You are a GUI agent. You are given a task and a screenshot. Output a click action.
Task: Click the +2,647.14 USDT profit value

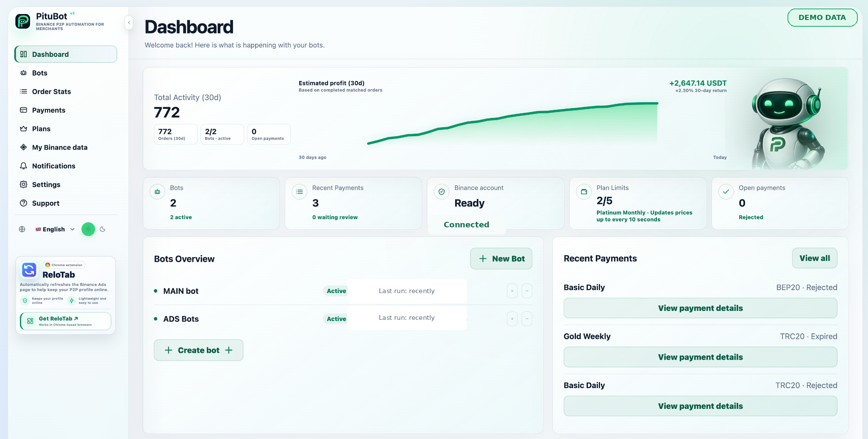698,83
